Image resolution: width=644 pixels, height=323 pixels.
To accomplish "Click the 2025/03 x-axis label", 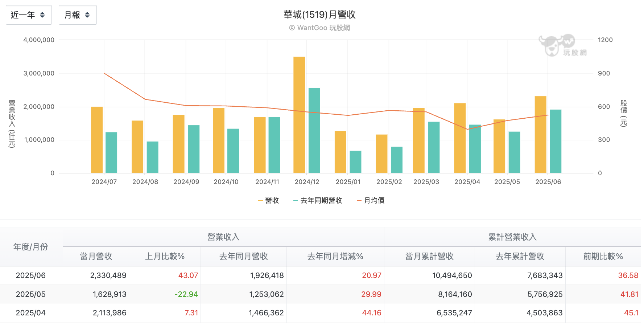I will click(x=426, y=182).
